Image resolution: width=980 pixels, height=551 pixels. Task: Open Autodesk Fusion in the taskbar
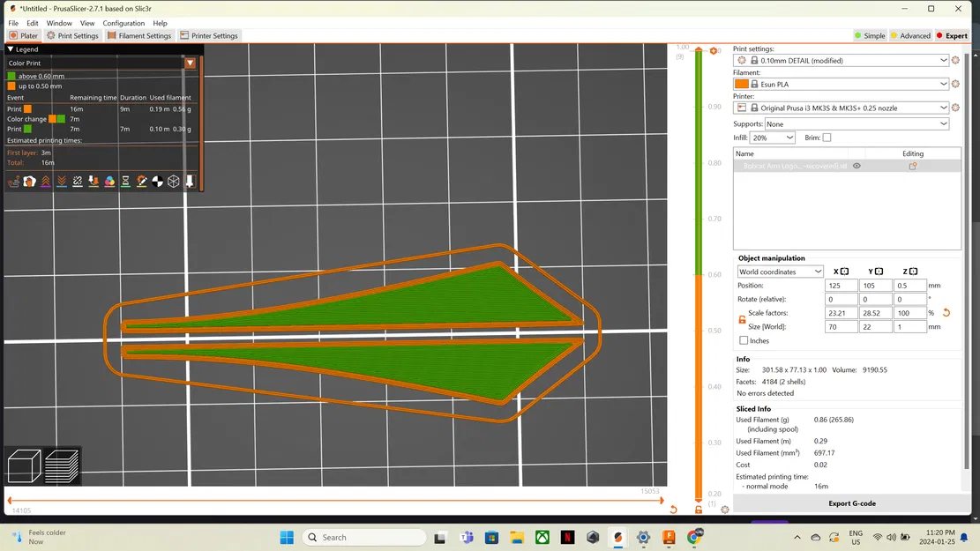click(x=668, y=537)
